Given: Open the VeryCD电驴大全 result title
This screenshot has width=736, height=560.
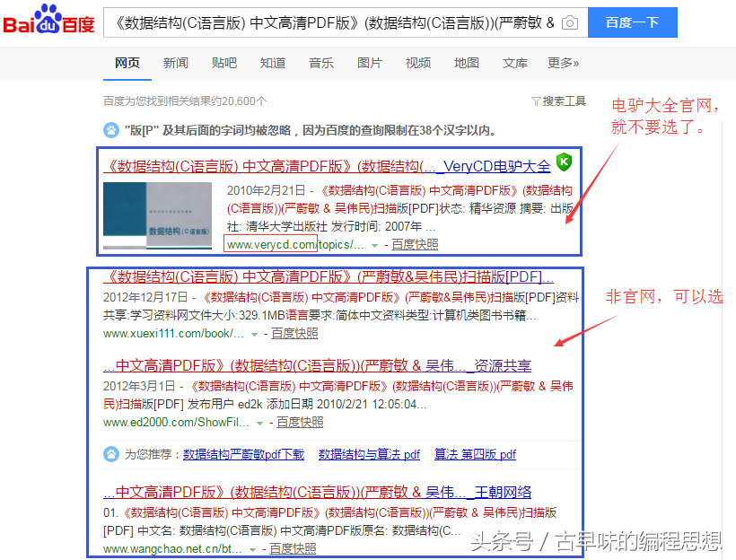Looking at the screenshot, I should (x=328, y=166).
